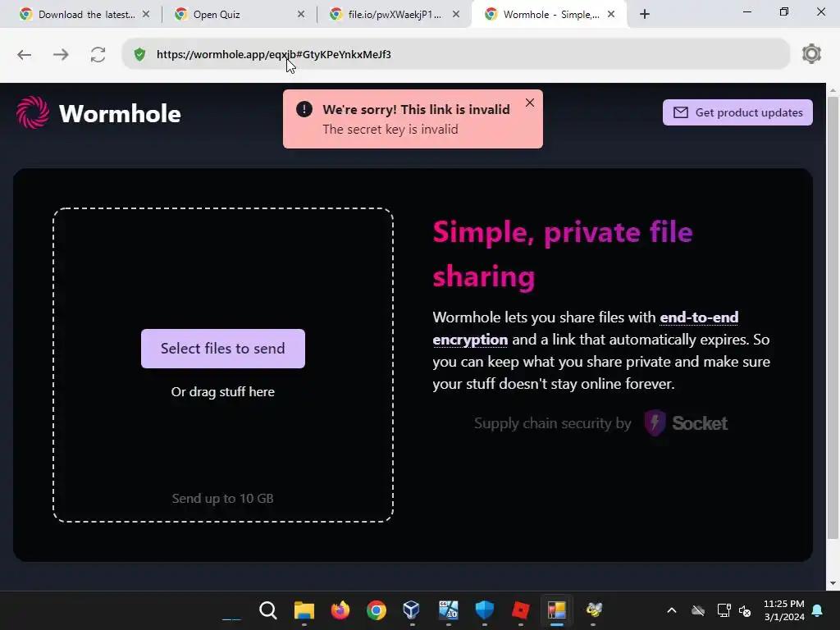Dismiss the invalid link error alert

tap(530, 103)
